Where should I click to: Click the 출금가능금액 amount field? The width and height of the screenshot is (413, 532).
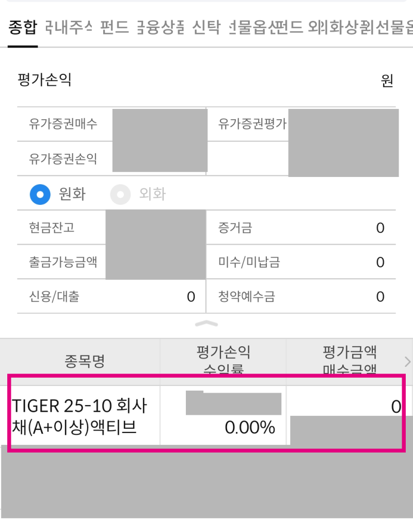pos(155,262)
